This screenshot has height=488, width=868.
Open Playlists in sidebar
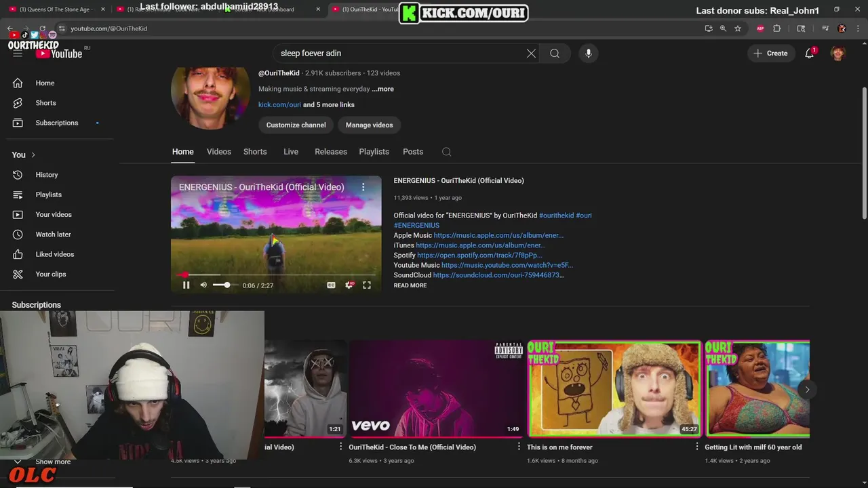(x=48, y=195)
